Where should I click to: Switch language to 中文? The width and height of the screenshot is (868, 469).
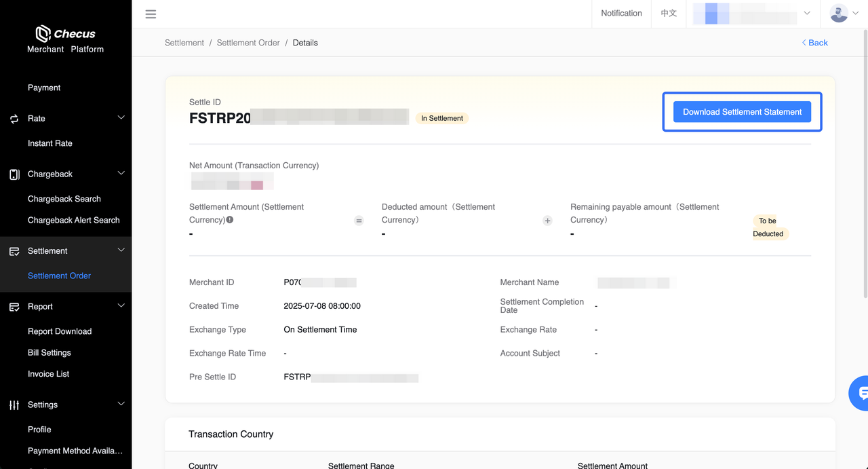[669, 14]
